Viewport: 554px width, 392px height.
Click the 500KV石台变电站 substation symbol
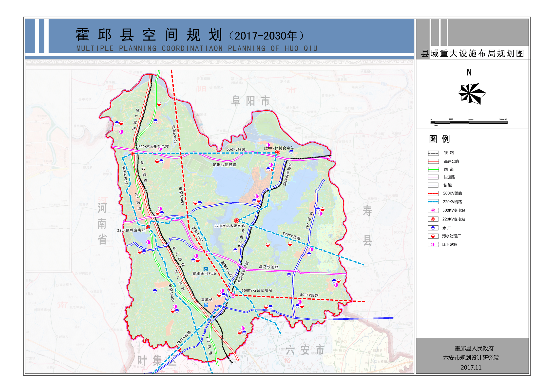click(233, 295)
